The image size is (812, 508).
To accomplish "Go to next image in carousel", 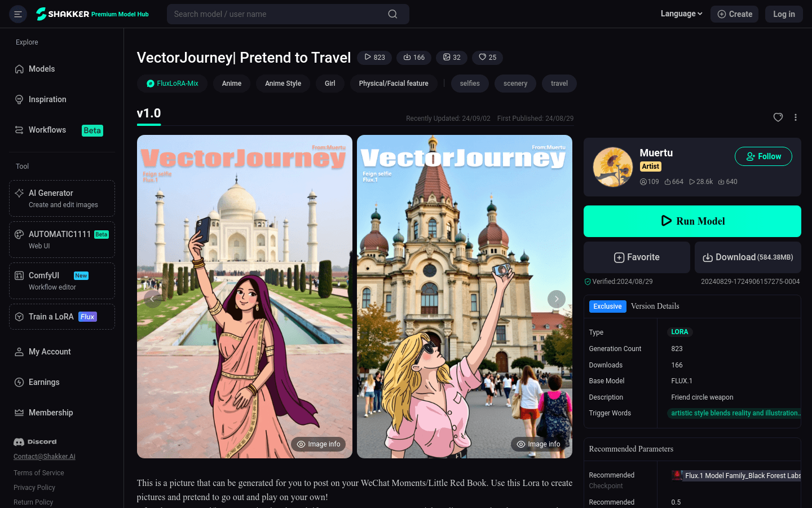I will 557,299.
